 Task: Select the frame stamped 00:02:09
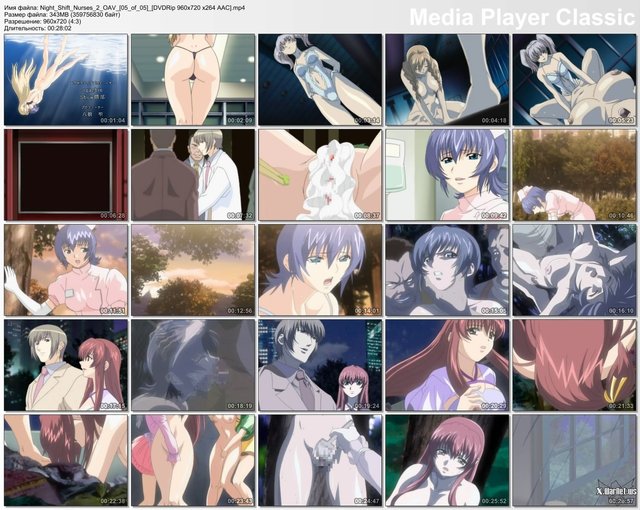coord(193,80)
